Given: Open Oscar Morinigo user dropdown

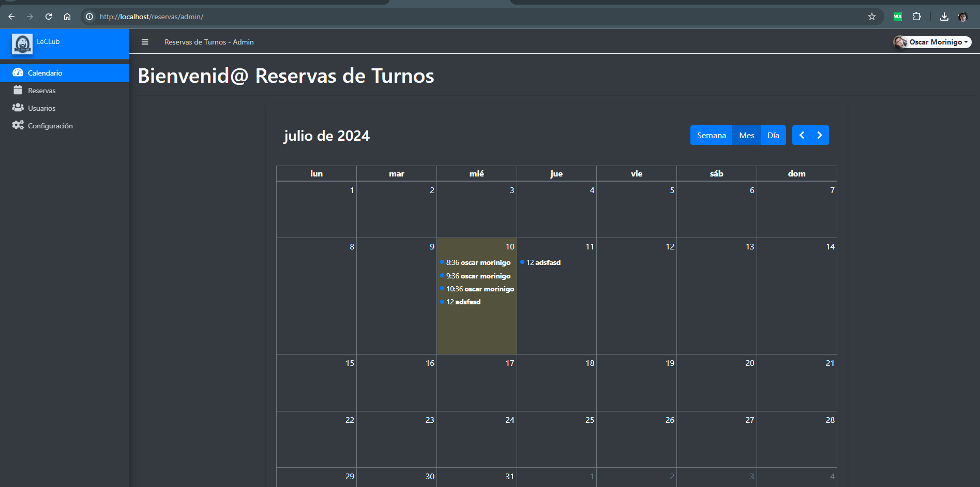Looking at the screenshot, I should (932, 42).
